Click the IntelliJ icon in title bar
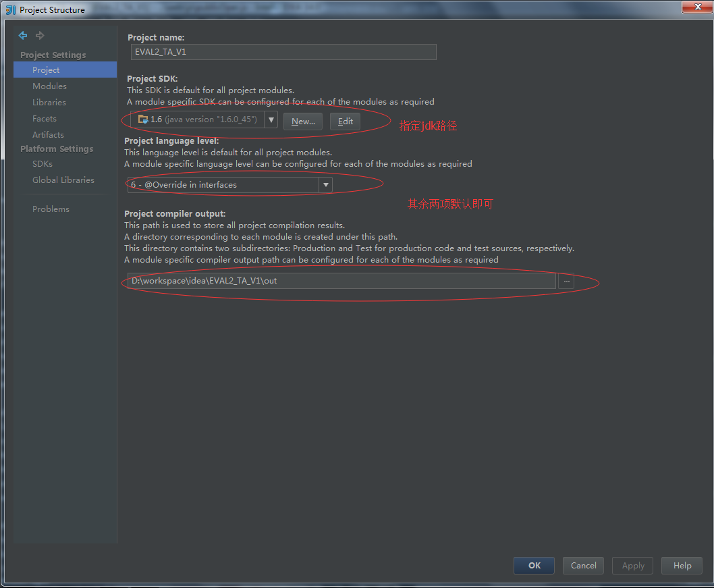 pyautogui.click(x=11, y=9)
